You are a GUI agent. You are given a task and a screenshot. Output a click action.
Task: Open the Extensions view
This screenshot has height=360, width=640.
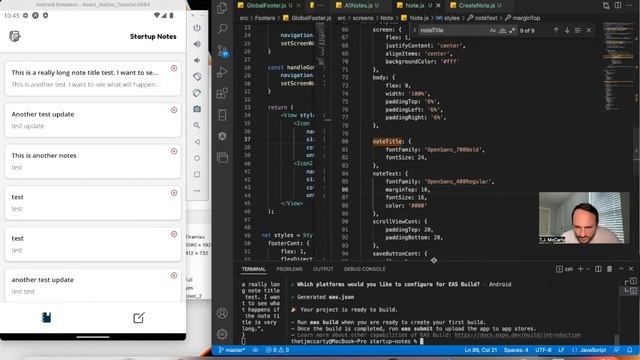click(x=222, y=93)
